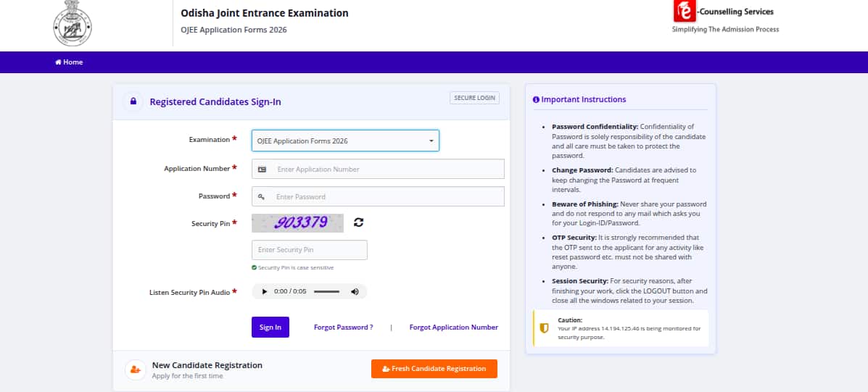This screenshot has height=392, width=868.
Task: Click the refresh security pin icon
Action: tap(358, 222)
